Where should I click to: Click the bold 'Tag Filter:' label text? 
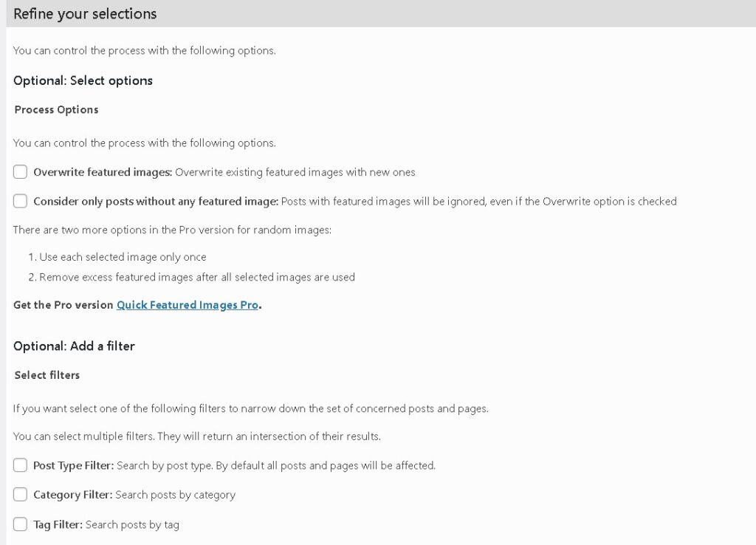coord(58,524)
